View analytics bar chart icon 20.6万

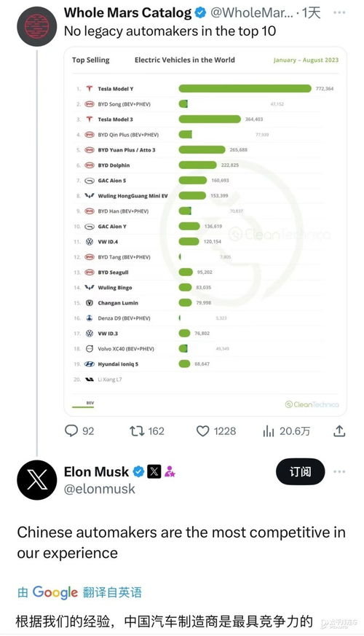269,431
